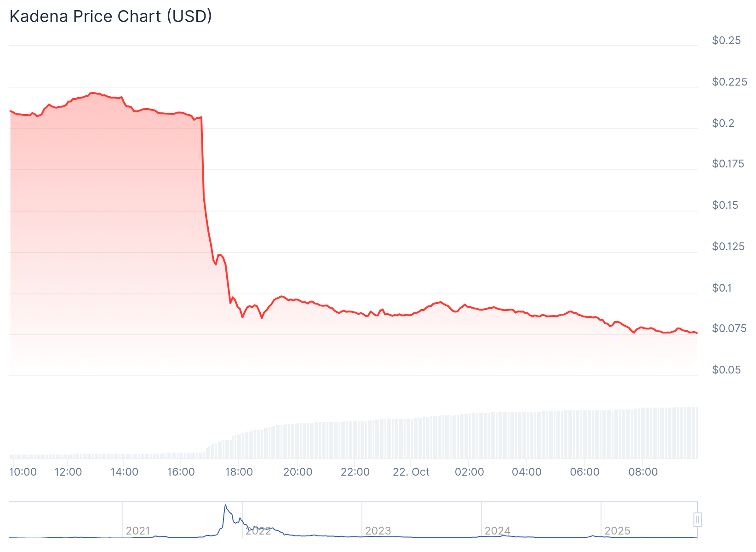Click the 16:00 x-axis time label
Viewport: 756px width, 552px height.
[181, 472]
